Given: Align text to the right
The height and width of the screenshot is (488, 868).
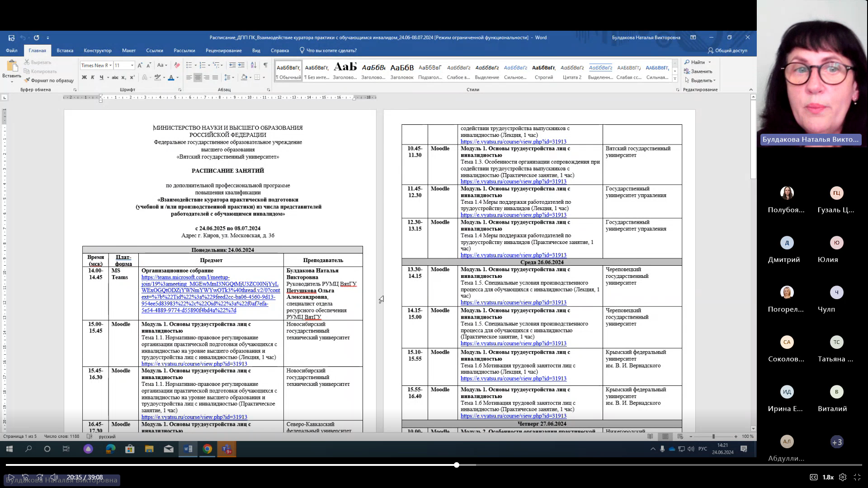Looking at the screenshot, I should 207,78.
